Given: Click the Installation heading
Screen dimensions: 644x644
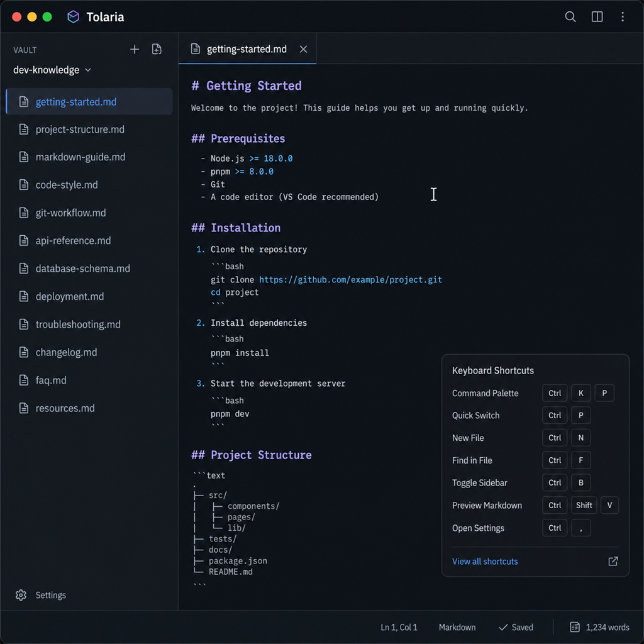Looking at the screenshot, I should tap(236, 228).
